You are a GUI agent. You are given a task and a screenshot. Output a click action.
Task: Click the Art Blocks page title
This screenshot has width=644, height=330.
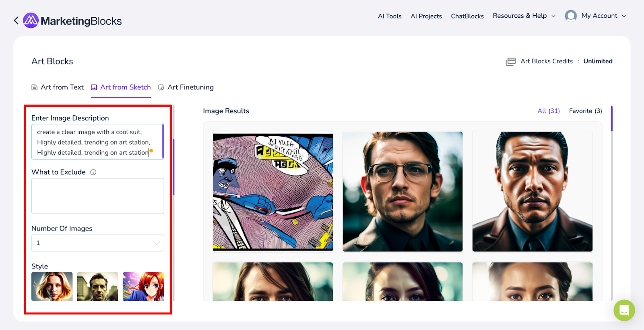pos(52,61)
